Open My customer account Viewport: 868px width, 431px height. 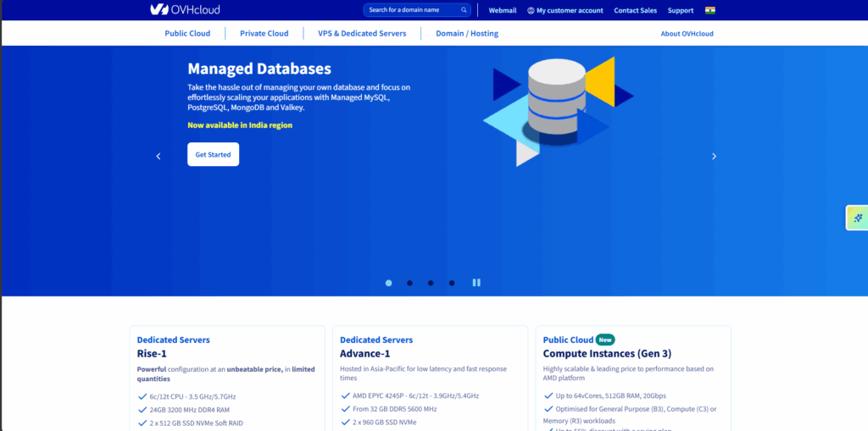565,10
